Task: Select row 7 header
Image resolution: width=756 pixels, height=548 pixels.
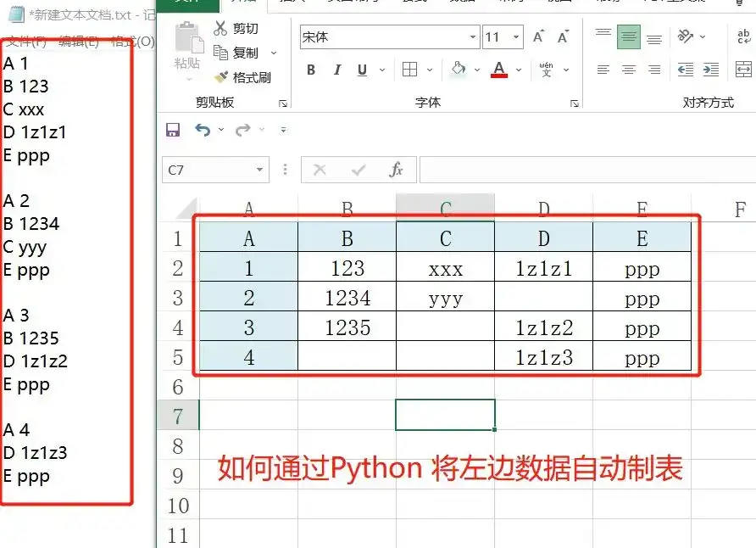Action: click(x=178, y=416)
